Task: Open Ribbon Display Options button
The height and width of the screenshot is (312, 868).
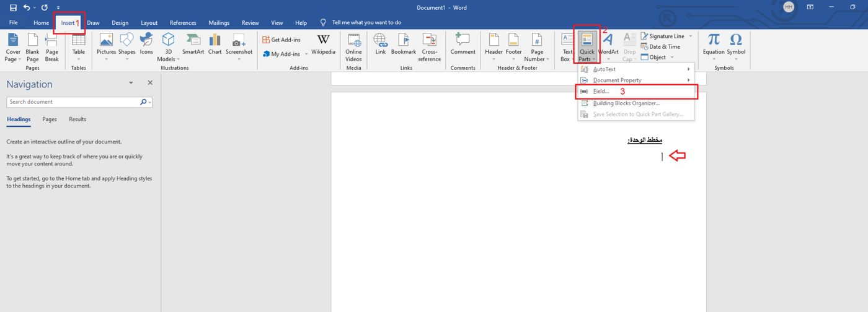Action: click(x=810, y=7)
